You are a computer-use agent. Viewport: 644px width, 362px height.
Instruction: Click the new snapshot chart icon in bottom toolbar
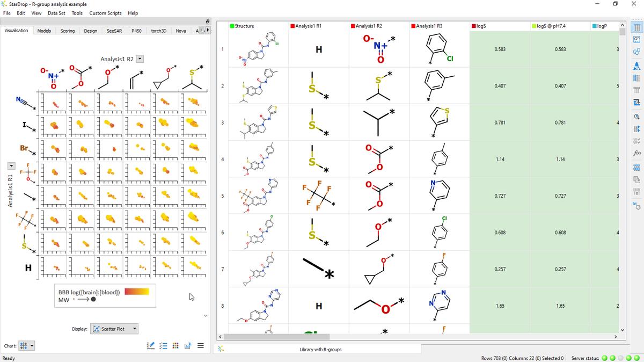coord(188,346)
